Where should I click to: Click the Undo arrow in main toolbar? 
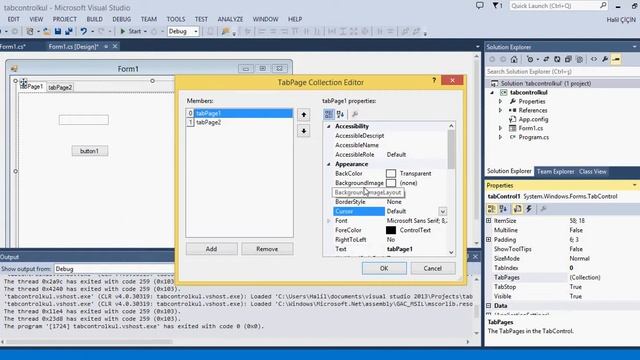(83, 31)
